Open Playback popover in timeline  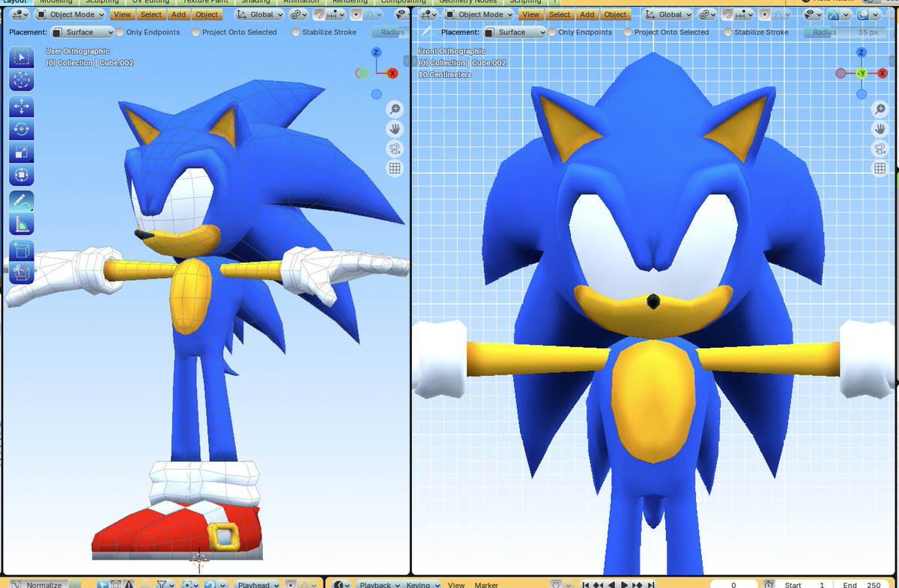pos(380,584)
